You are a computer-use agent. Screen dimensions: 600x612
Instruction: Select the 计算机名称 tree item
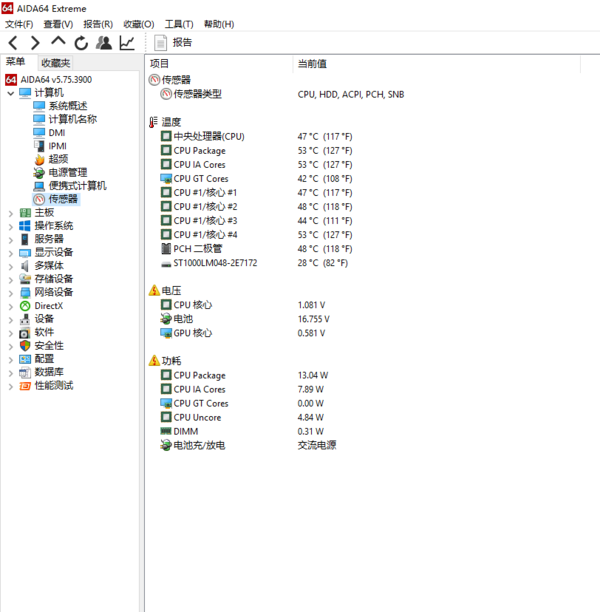click(x=73, y=119)
